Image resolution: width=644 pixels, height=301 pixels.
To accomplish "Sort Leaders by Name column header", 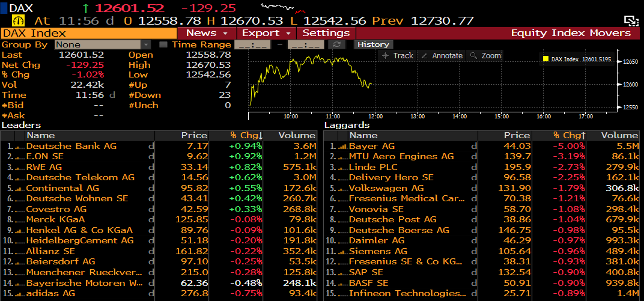I will 90,136.
